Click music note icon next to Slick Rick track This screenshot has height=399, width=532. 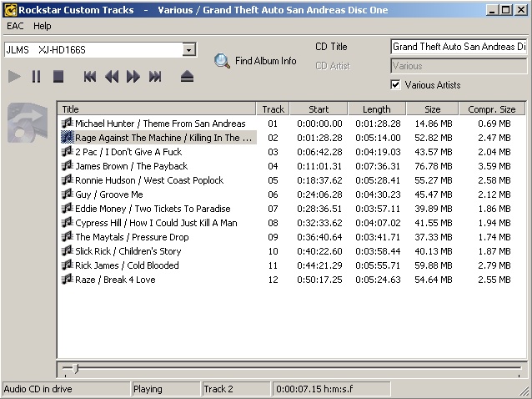point(68,251)
